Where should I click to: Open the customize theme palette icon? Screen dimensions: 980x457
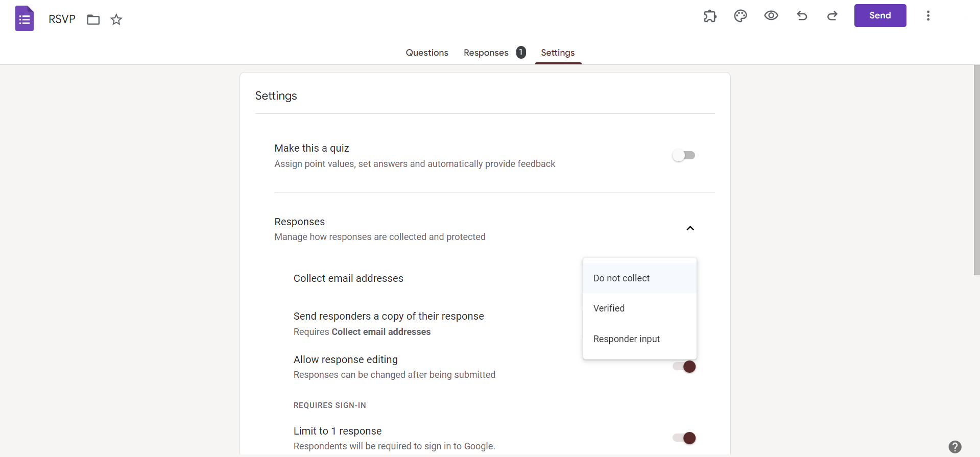click(x=740, y=16)
